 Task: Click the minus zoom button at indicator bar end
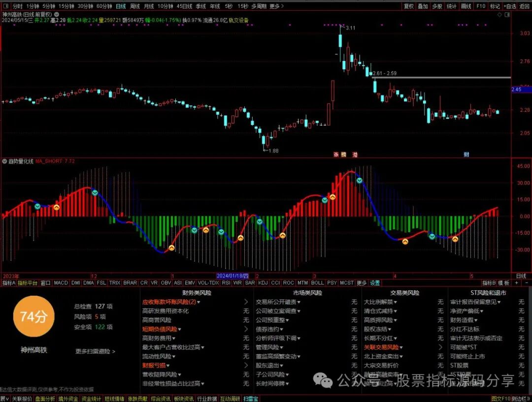527,283
